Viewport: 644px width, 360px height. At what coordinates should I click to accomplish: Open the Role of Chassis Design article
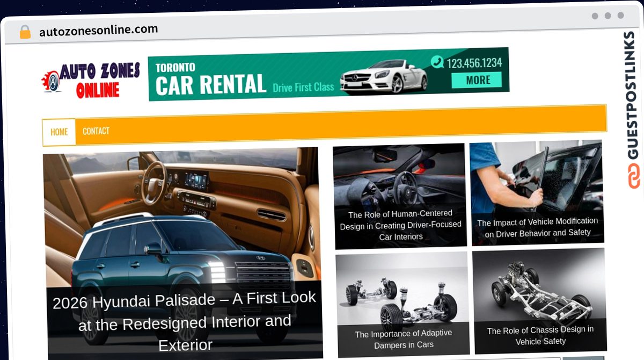(x=540, y=336)
